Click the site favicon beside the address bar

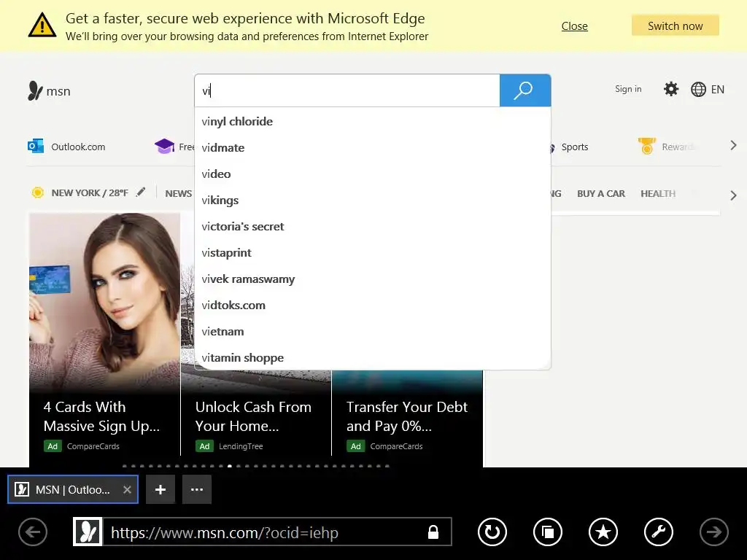[88, 532]
